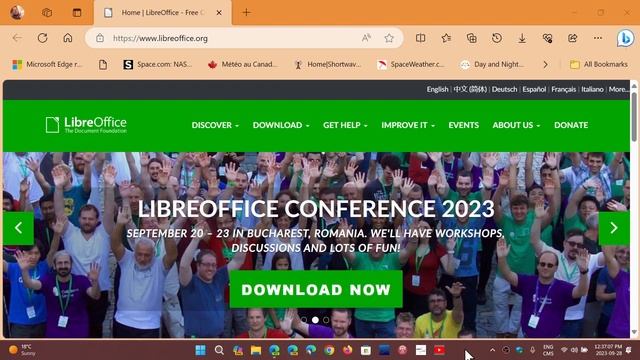
Task: Open the Favorites list icon
Action: (x=446, y=38)
